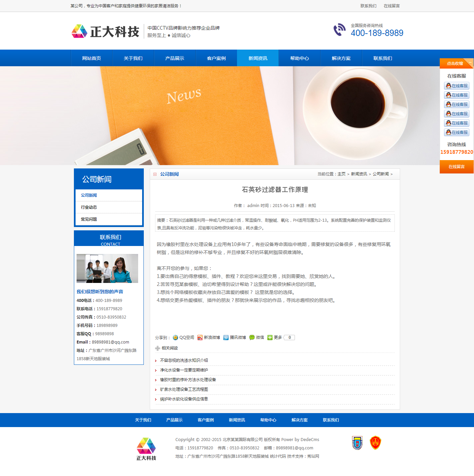This screenshot has height=476, width=474.
Task: Click the plus icon beside 相关阅读
Action: pos(157,348)
